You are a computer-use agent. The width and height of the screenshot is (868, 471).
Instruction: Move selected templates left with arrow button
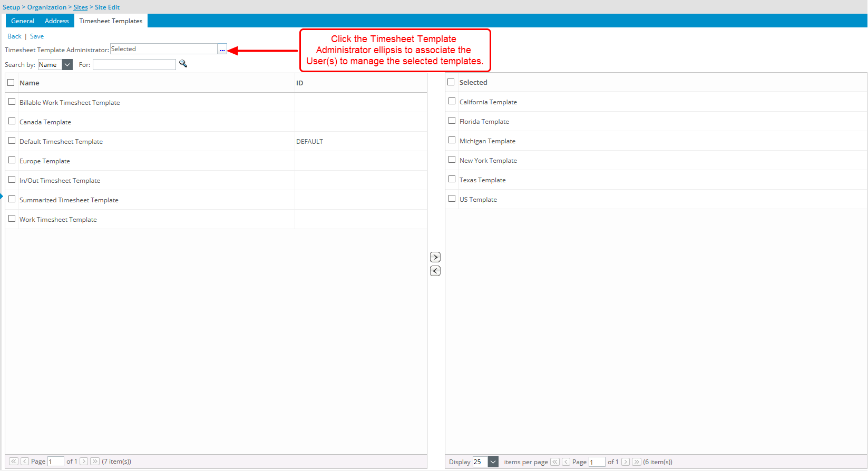coord(435,271)
